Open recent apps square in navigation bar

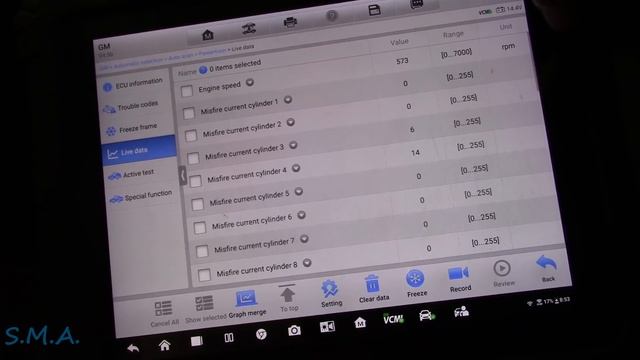[197, 341]
